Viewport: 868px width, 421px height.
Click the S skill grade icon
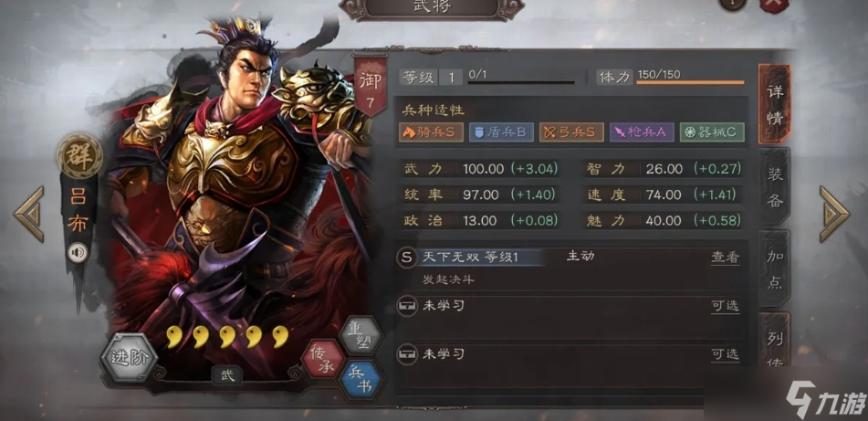pyautogui.click(x=407, y=258)
